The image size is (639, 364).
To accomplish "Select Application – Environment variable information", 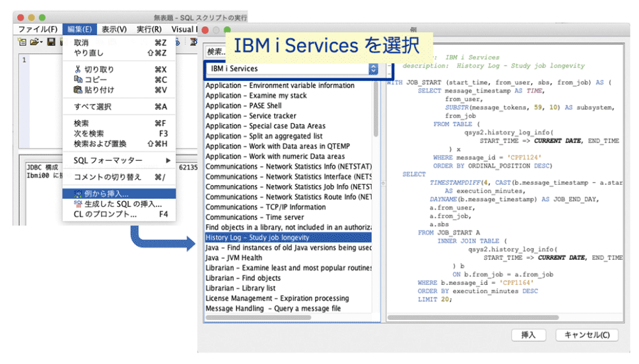I will (x=288, y=86).
